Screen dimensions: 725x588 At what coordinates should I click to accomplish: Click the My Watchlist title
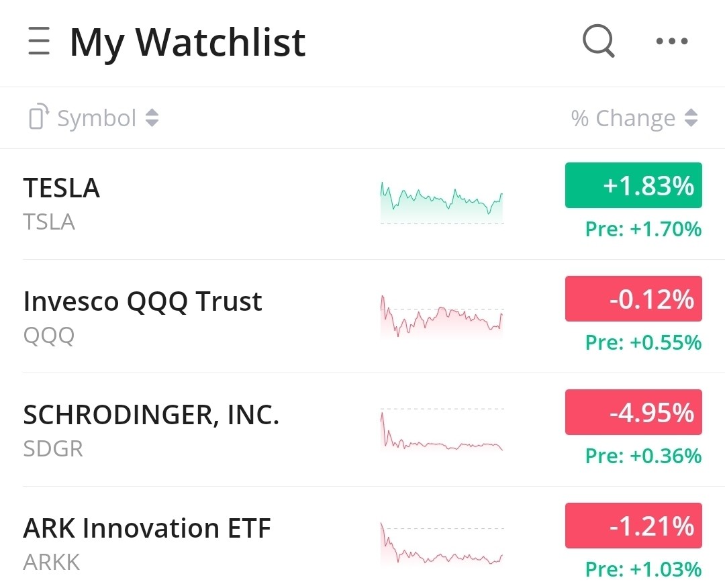pyautogui.click(x=187, y=42)
